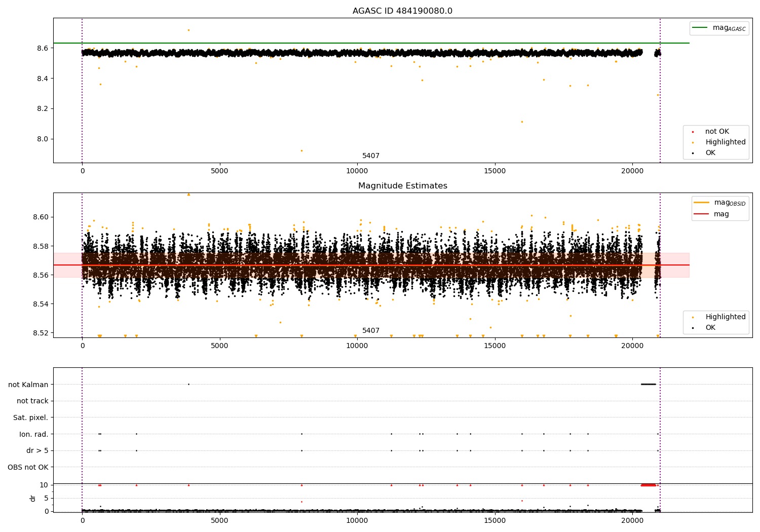Click the '10000' x-axis tick in bottom plot
This screenshot has height=532, width=760.
357,520
